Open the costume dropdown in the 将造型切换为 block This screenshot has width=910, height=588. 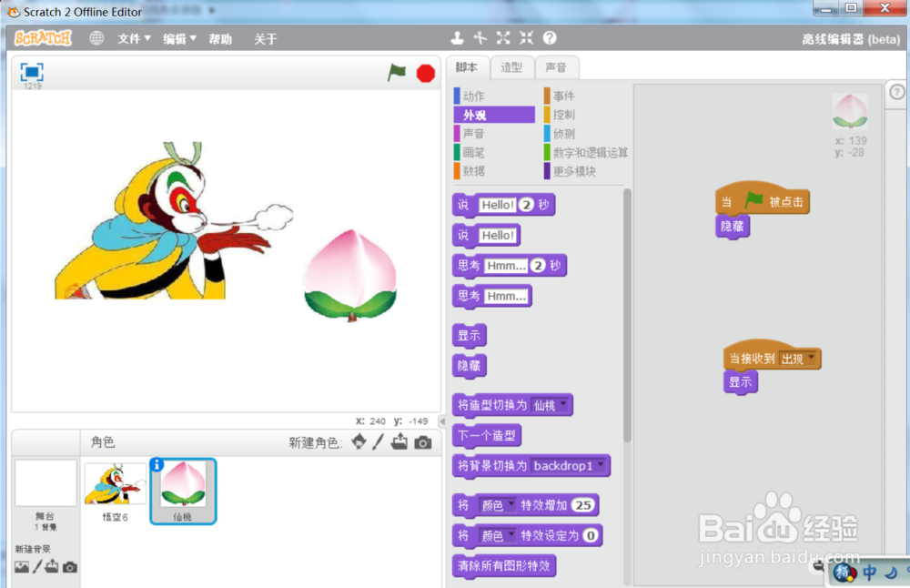(565, 404)
